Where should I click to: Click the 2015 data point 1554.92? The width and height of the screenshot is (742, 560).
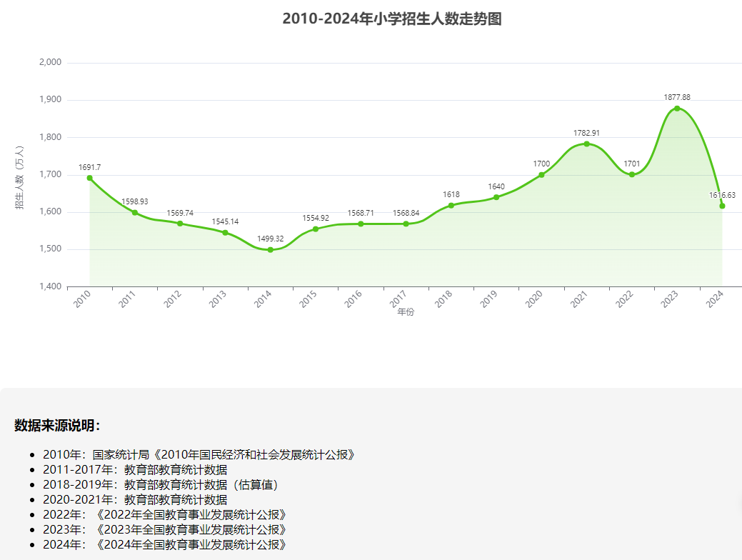tap(316, 229)
